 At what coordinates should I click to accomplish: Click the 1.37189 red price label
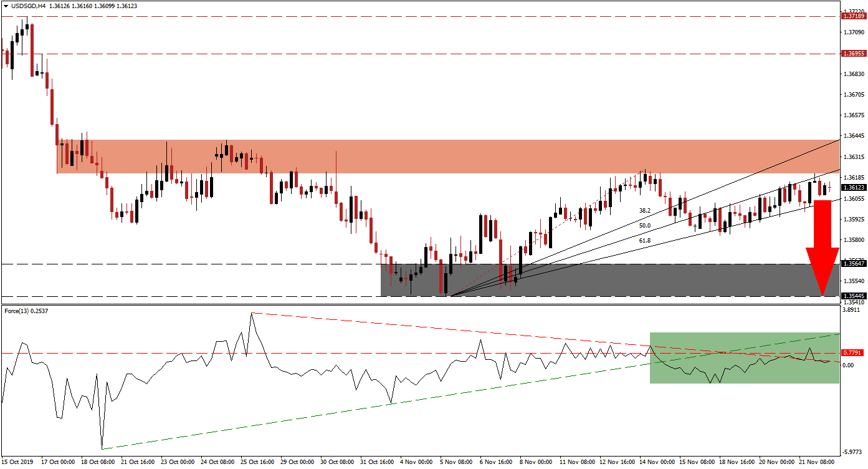[852, 16]
